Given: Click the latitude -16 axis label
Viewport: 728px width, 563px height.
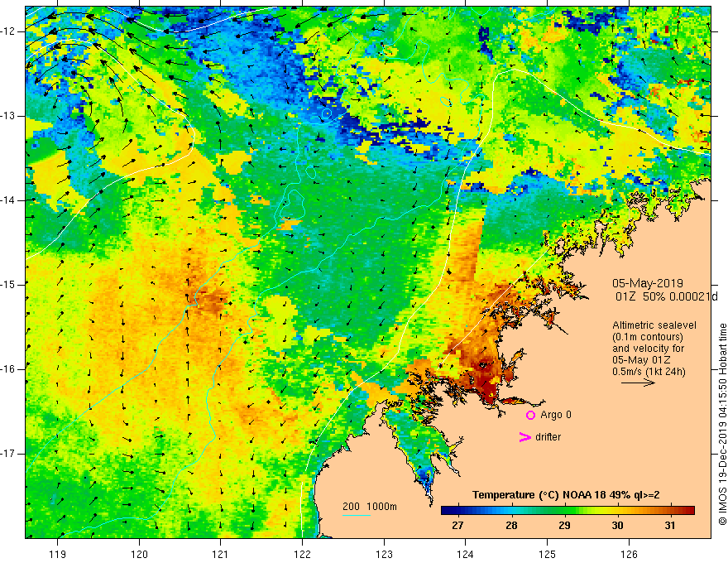Looking at the screenshot, I should tap(8, 369).
